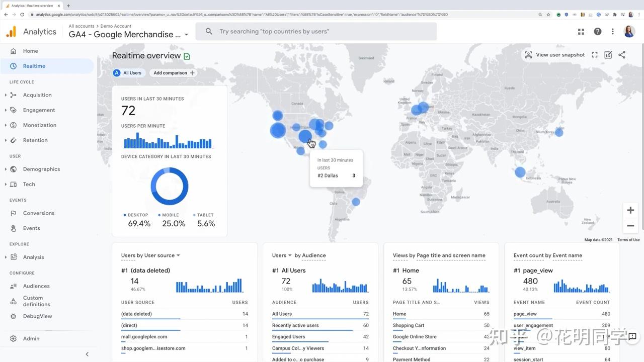Image resolution: width=644 pixels, height=362 pixels.
Task: Click the Demographics user icon
Action: 14,169
